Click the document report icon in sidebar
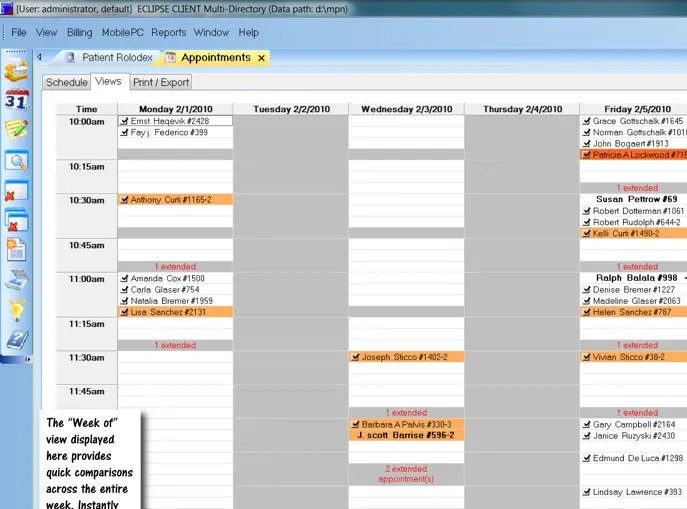This screenshot has height=509, width=687. pos(16,250)
